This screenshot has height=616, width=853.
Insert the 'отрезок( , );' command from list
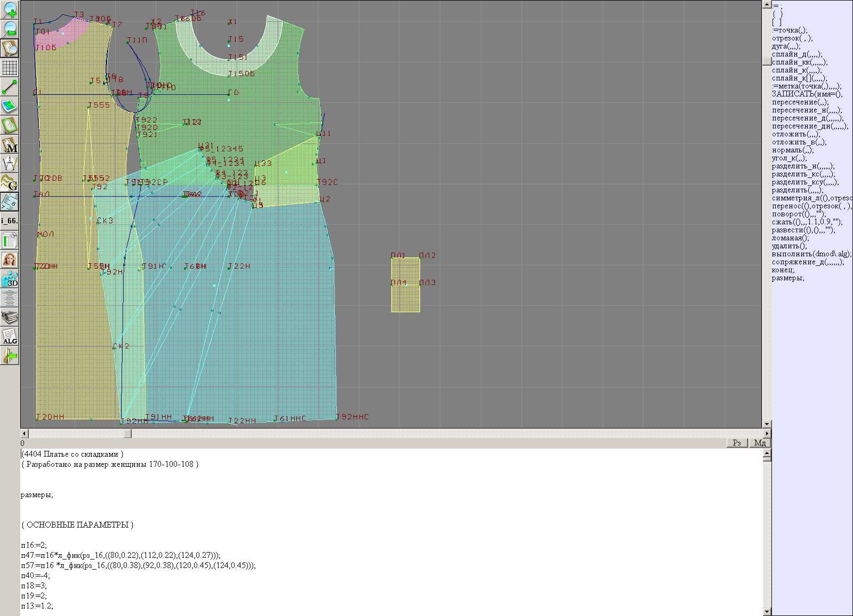point(793,38)
